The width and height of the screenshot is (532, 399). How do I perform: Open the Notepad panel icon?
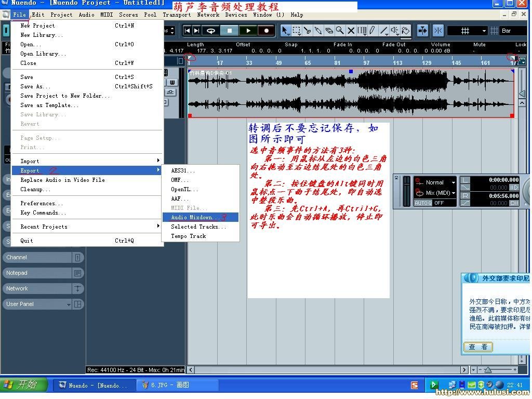77,273
